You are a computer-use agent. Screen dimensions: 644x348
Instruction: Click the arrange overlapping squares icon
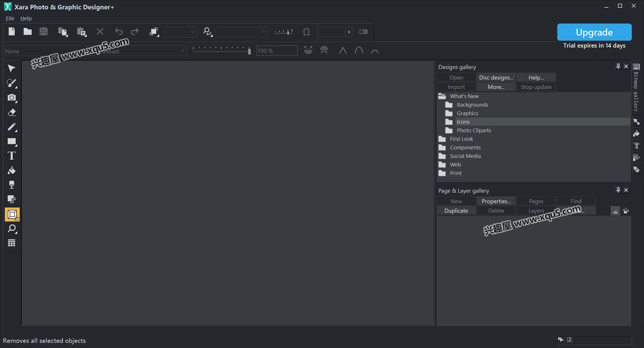154,32
